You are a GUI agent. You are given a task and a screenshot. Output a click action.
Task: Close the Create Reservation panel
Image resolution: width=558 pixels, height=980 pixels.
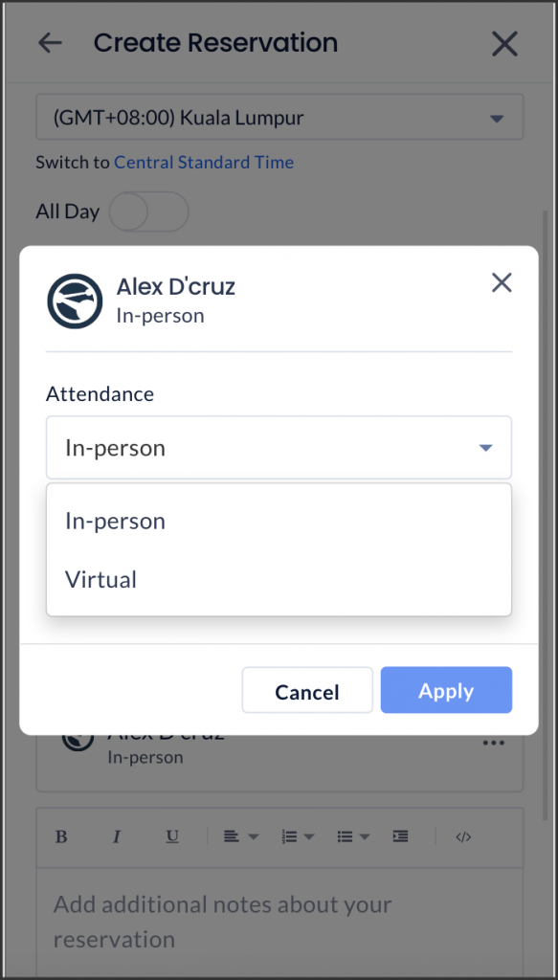(504, 44)
